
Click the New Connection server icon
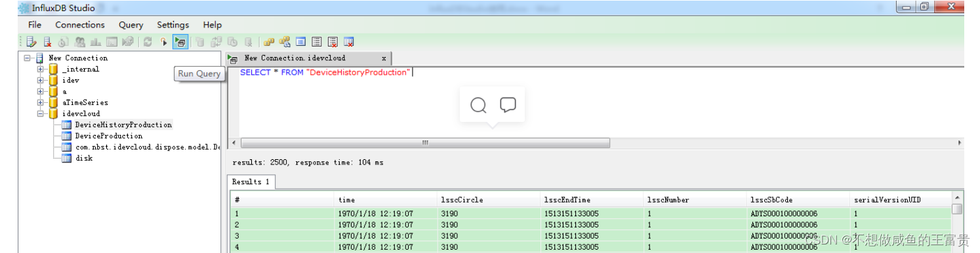[40, 58]
